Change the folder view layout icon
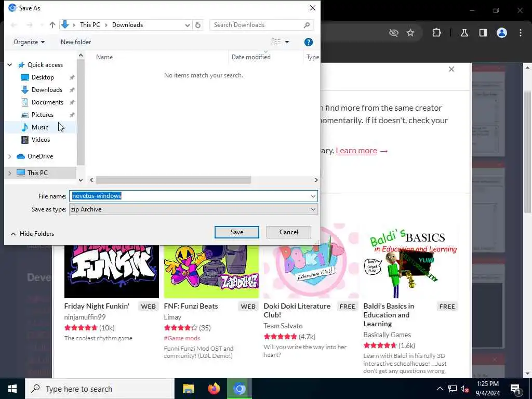Screen dimensions: 532x399 coord(276,42)
